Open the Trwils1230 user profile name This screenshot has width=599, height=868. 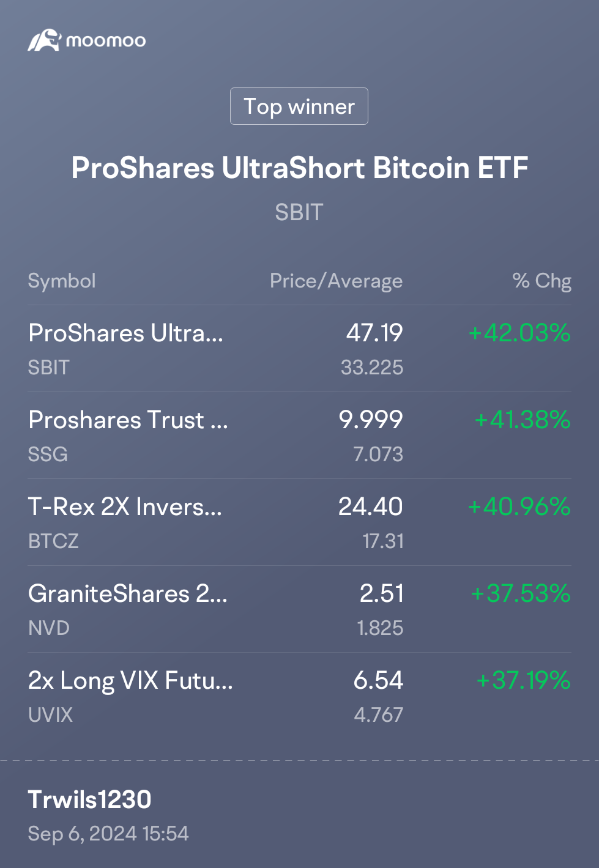(90, 799)
